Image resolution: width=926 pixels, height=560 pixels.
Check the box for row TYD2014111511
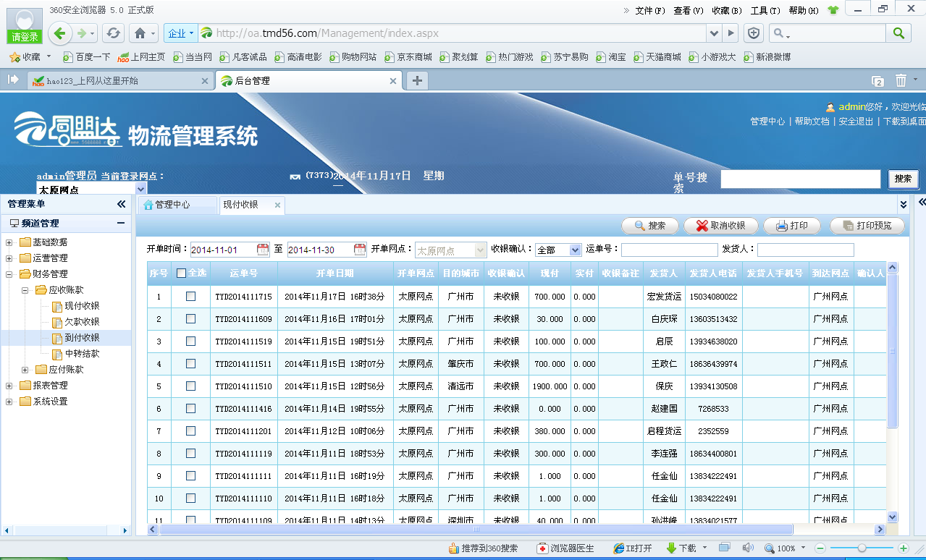190,363
